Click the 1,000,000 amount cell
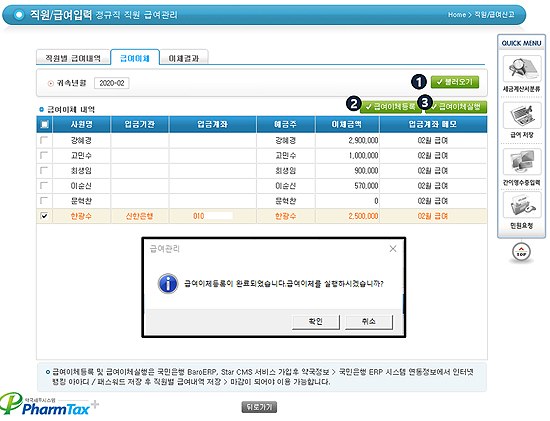 [347, 155]
